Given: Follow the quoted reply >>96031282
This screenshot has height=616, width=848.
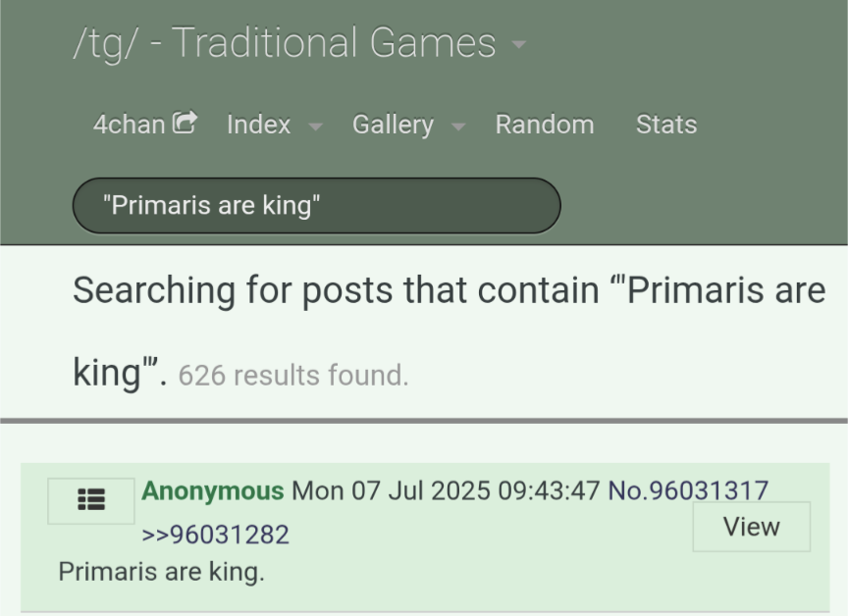Looking at the screenshot, I should 215,535.
